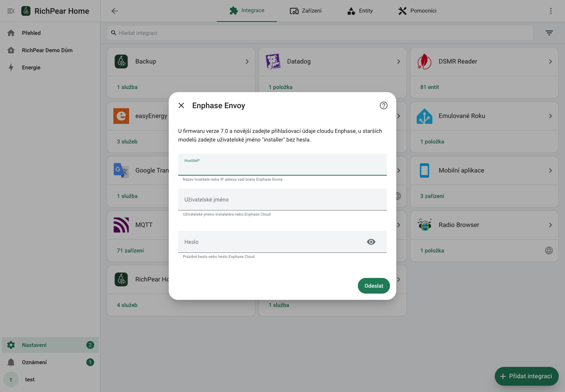Close the Enphase Envoy dialog
The height and width of the screenshot is (392, 565).
coord(181,105)
